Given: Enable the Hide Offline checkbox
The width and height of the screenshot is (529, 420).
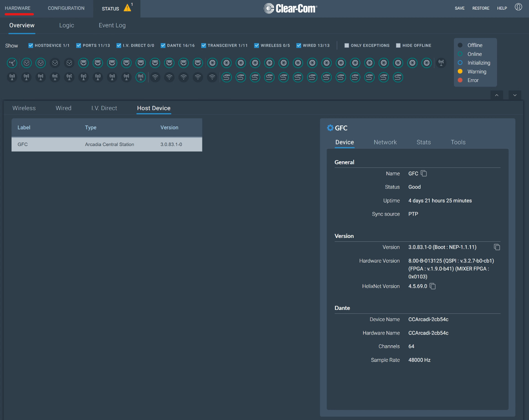Looking at the screenshot, I should coord(398,45).
